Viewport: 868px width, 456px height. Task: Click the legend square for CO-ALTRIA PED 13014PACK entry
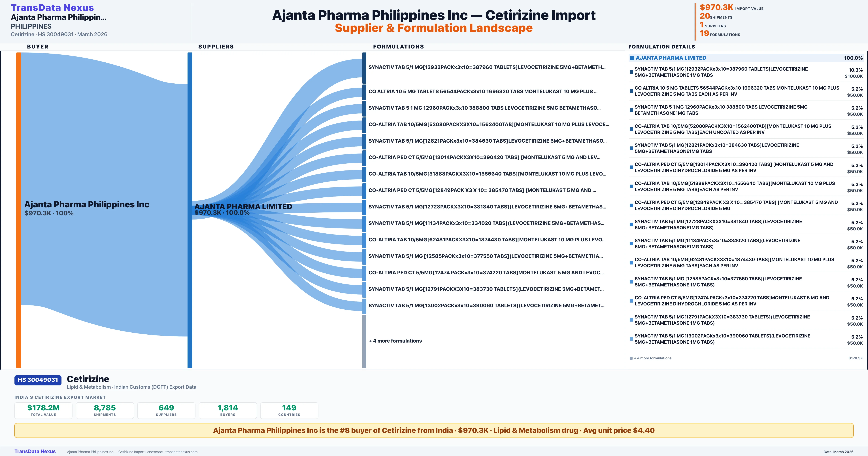point(631,167)
